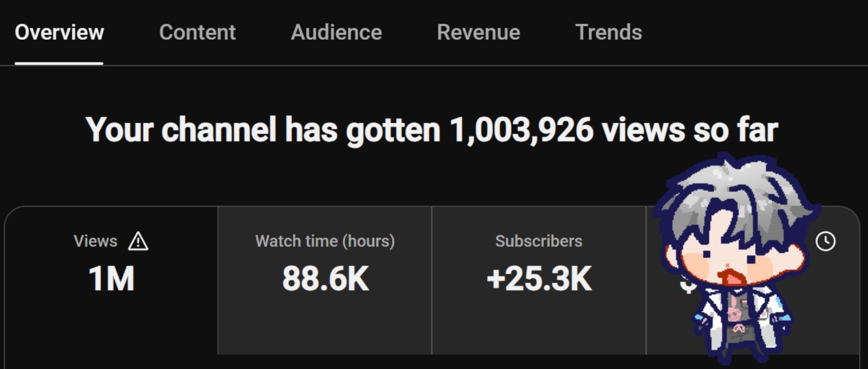This screenshot has width=868, height=369.
Task: Click the +25.3K subscribers value
Action: pyautogui.click(x=539, y=279)
